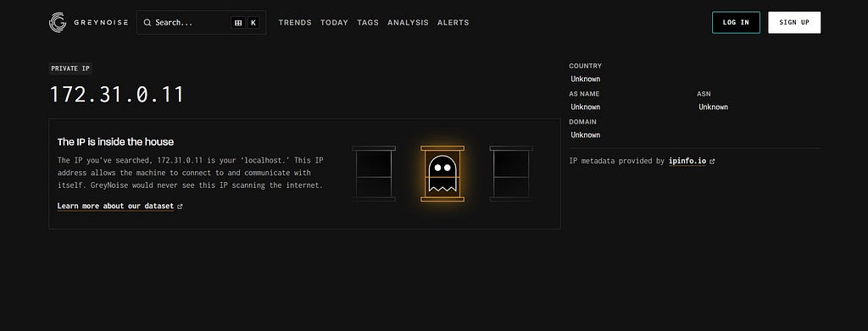Click the K shortcut key badge
The image size is (868, 331).
253,23
